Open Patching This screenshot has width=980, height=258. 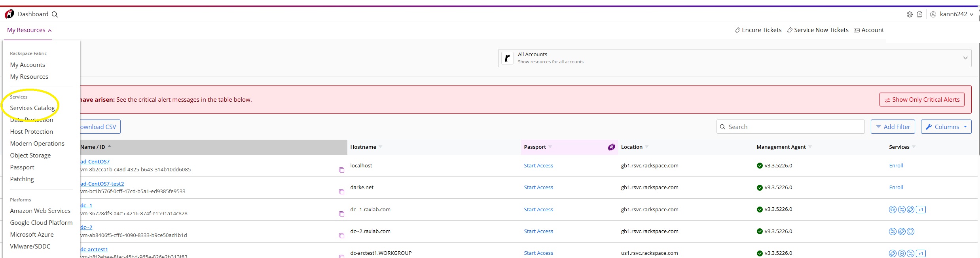(x=22, y=179)
